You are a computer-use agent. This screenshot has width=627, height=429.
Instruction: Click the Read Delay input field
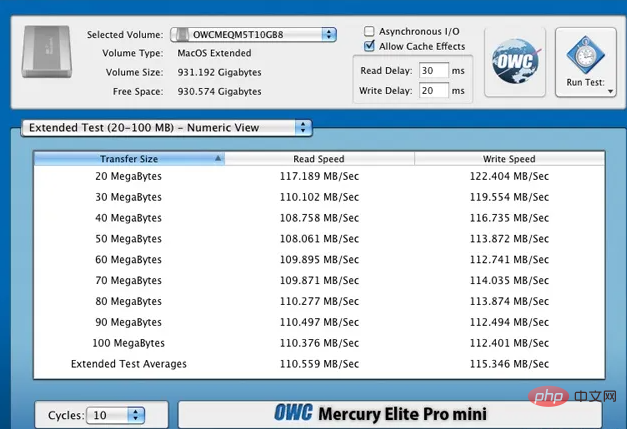tap(433, 71)
